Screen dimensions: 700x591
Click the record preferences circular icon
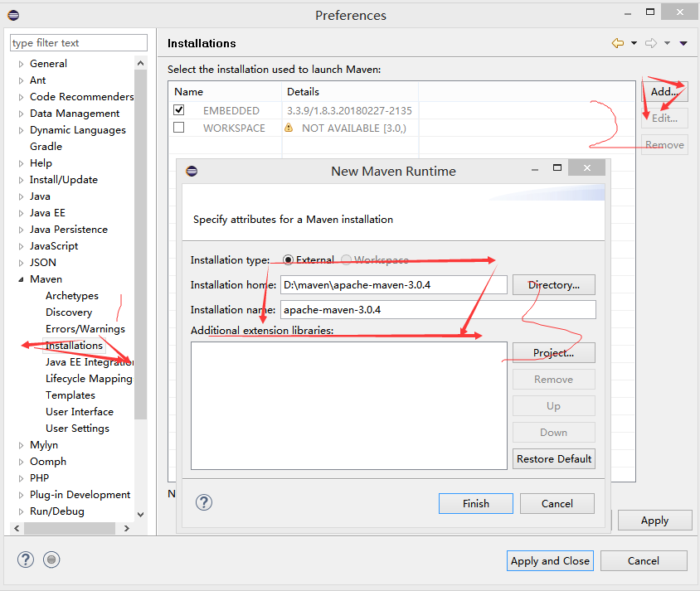[x=51, y=560]
